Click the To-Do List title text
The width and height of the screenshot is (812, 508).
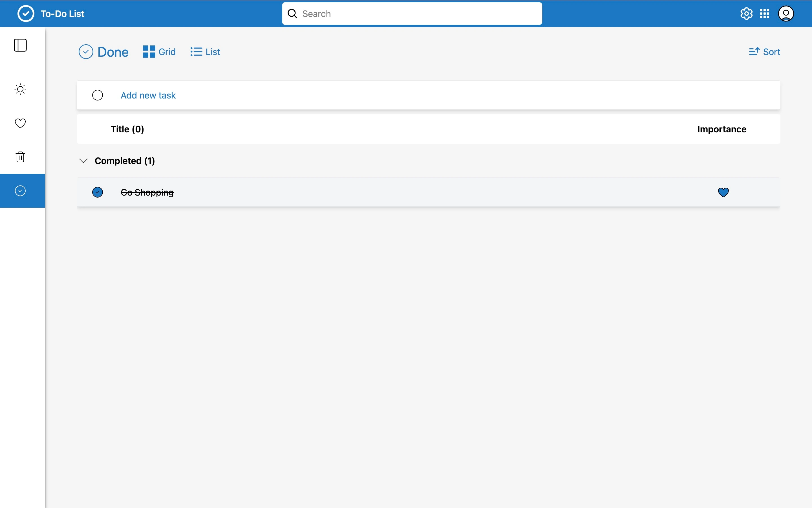tap(63, 14)
